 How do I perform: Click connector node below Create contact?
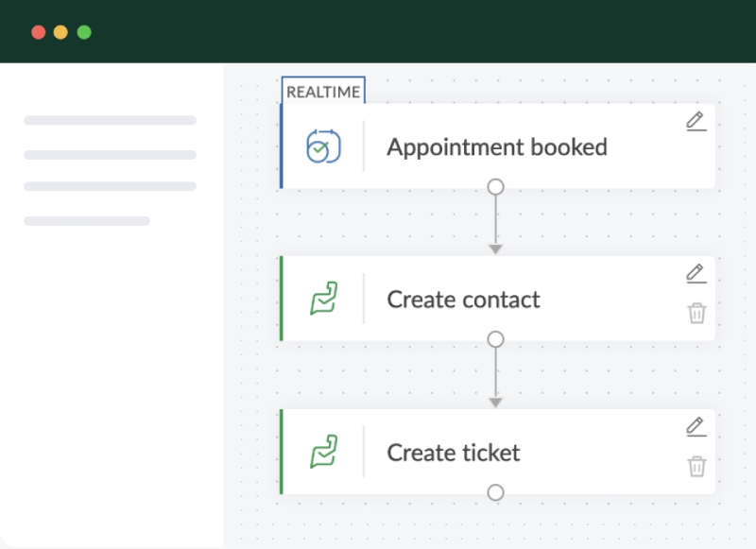pos(495,339)
